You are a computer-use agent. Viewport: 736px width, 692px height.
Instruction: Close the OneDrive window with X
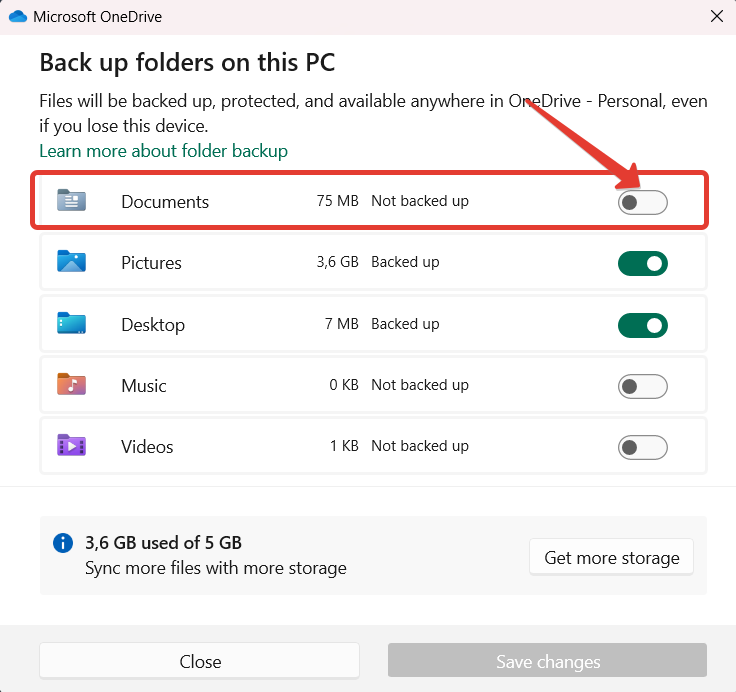click(x=716, y=17)
